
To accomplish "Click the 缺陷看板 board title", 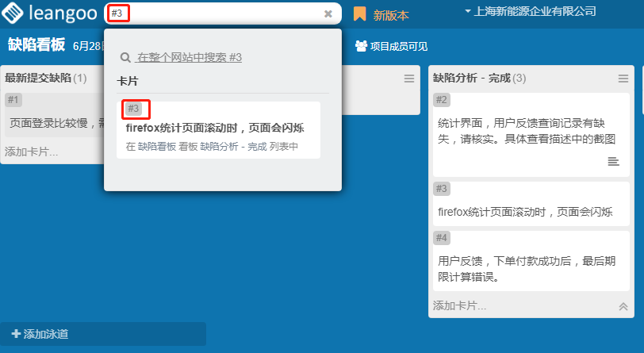I will 36,45.
